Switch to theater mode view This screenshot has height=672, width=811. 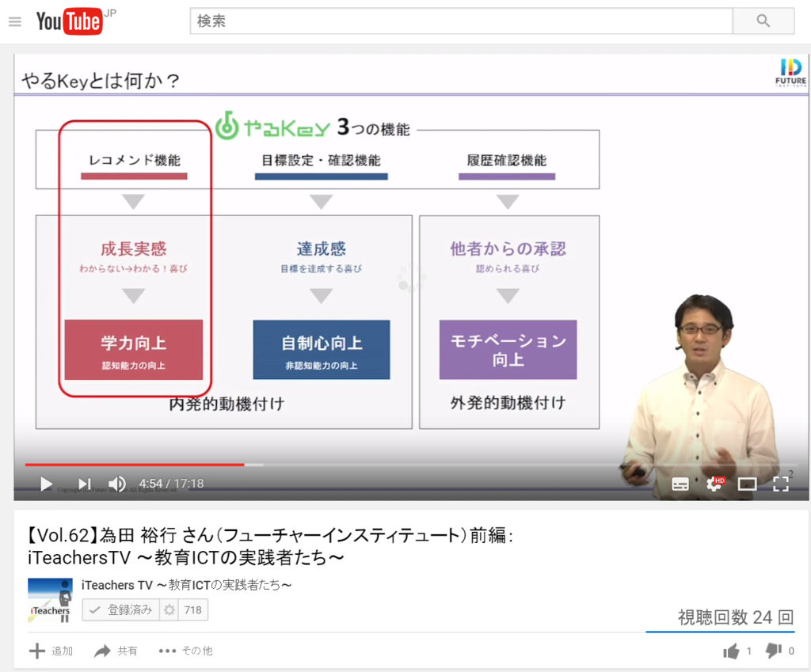[x=747, y=484]
